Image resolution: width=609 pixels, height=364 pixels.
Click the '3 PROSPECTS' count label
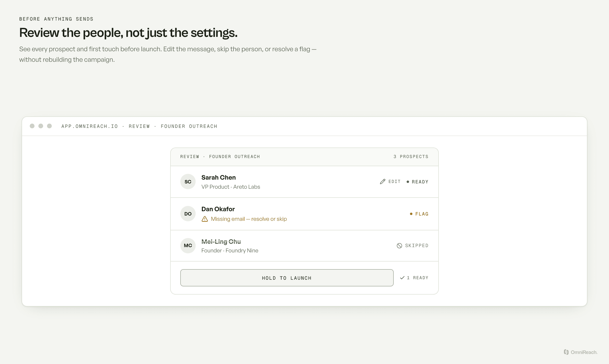411,156
